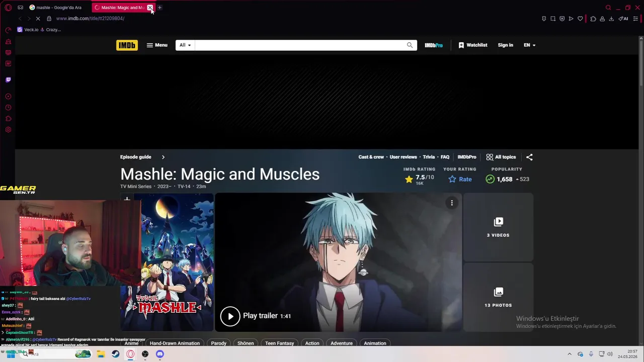Open the Crazy... bookmark

(50, 30)
